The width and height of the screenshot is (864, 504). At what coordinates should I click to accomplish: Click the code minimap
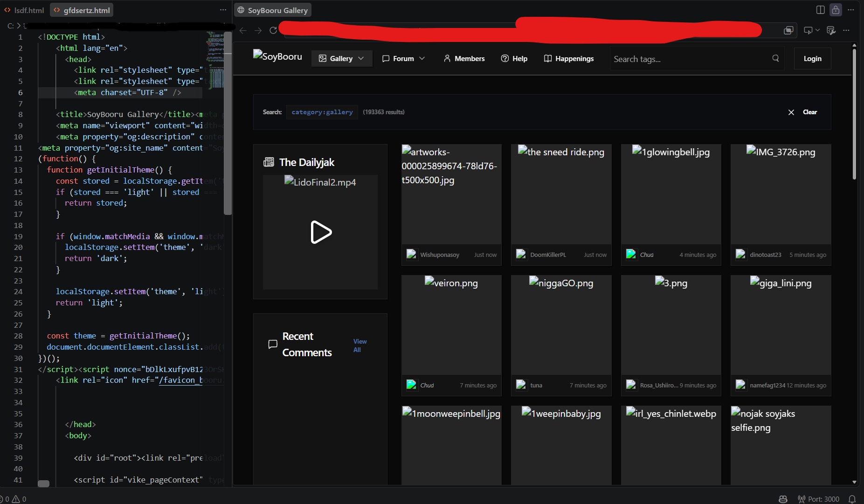click(x=215, y=60)
